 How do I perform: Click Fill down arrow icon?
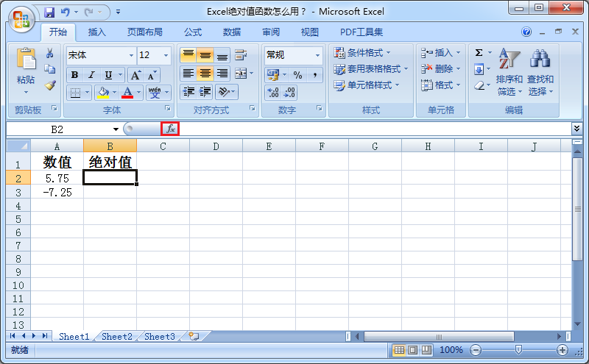[x=479, y=69]
